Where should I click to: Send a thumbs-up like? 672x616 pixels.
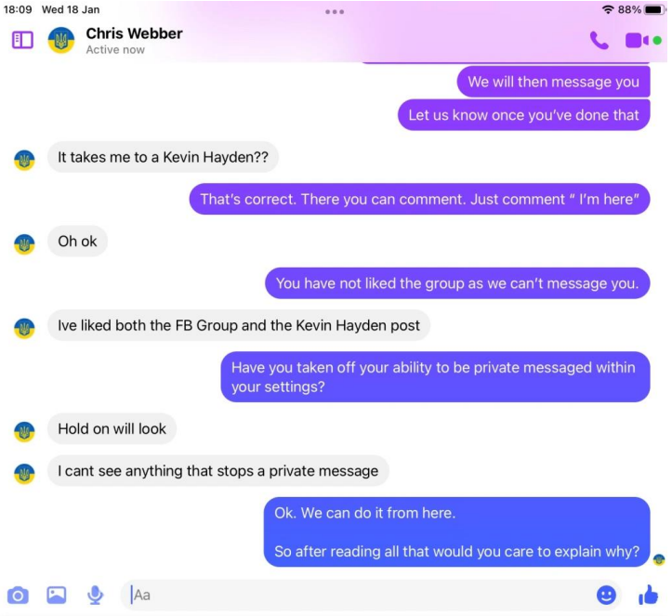[x=648, y=595]
